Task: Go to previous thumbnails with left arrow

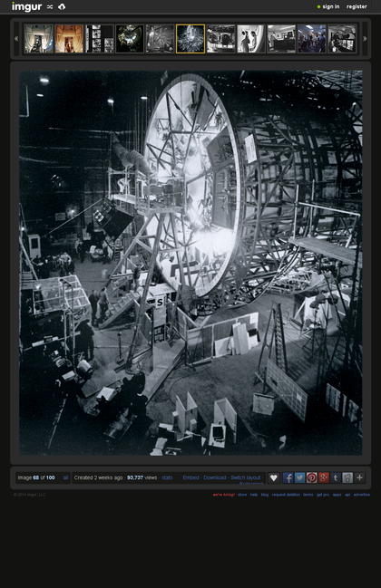Action: click(x=16, y=39)
